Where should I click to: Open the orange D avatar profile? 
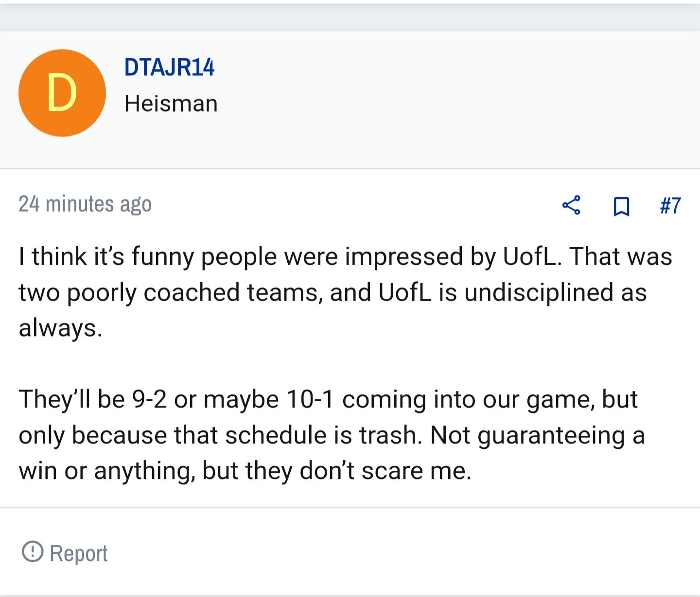coord(62,93)
